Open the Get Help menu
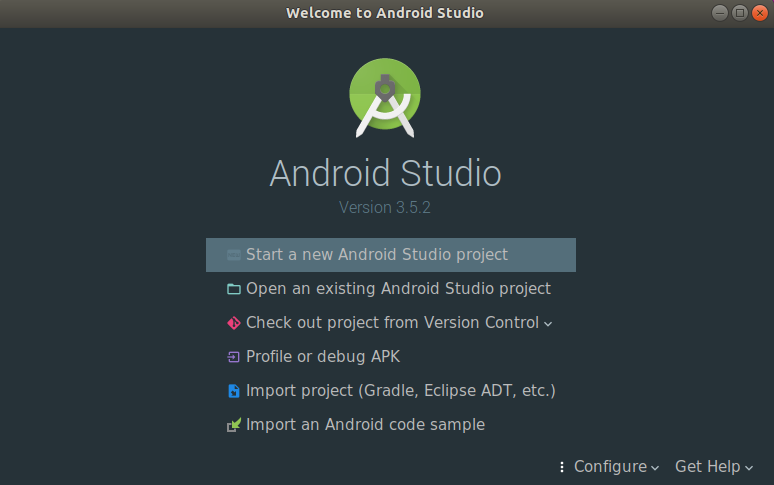Image resolution: width=774 pixels, height=485 pixels. click(714, 467)
